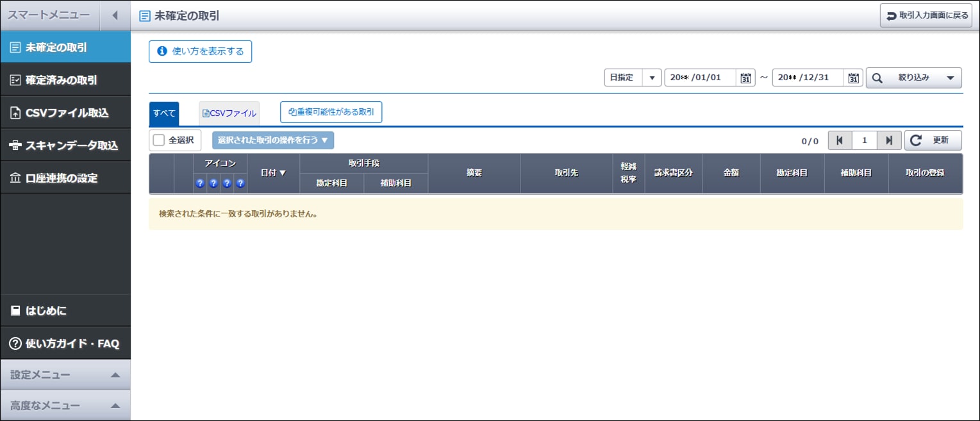Expand the 高度なメニュー section
This screenshot has height=421, width=980.
tap(65, 406)
